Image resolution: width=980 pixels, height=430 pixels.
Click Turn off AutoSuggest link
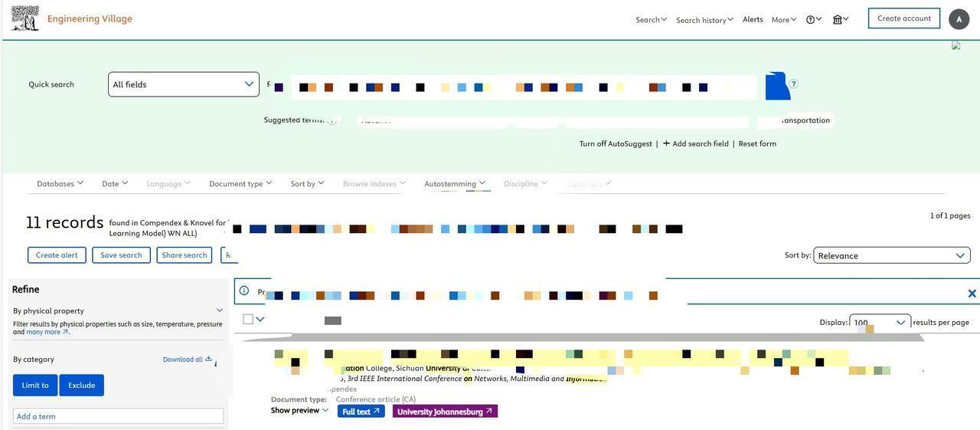(x=616, y=143)
